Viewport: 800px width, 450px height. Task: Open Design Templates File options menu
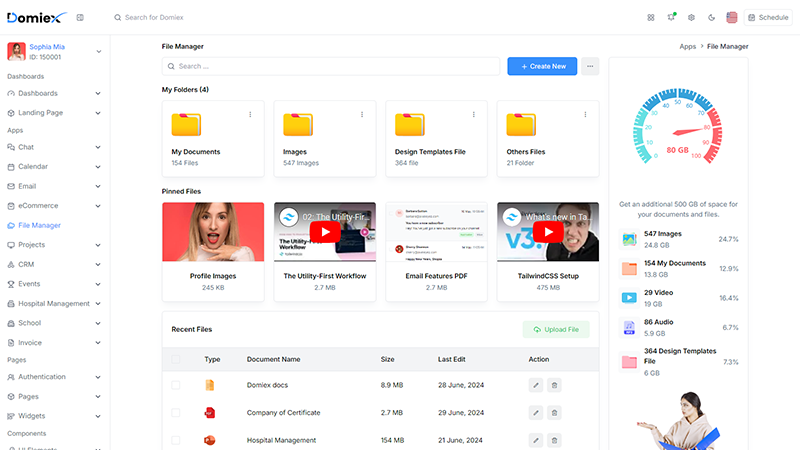point(473,114)
